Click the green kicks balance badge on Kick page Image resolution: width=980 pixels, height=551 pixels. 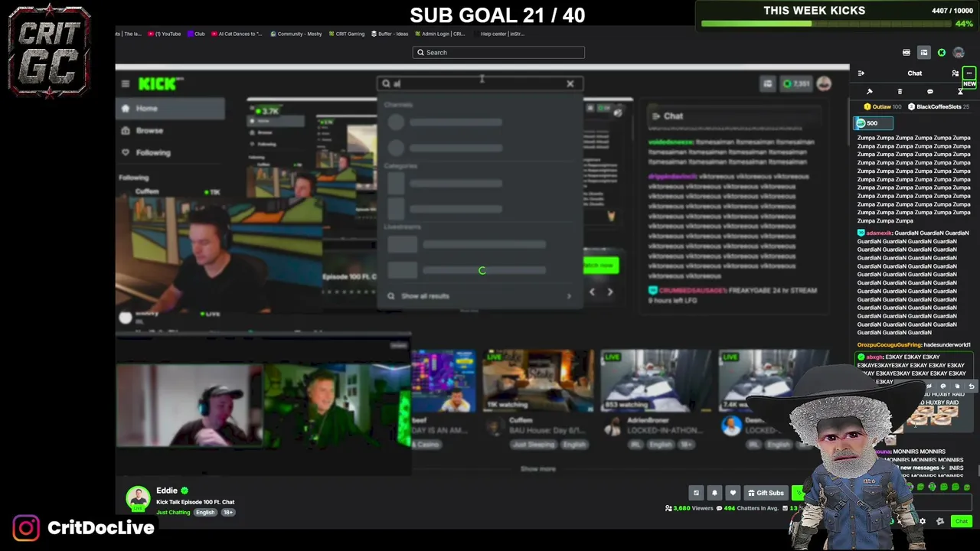(x=796, y=84)
